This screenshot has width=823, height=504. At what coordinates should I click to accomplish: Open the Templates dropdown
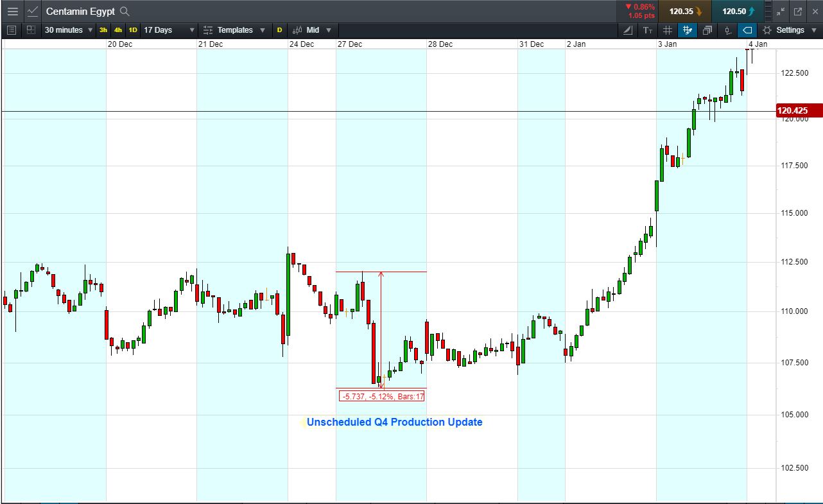pyautogui.click(x=234, y=30)
